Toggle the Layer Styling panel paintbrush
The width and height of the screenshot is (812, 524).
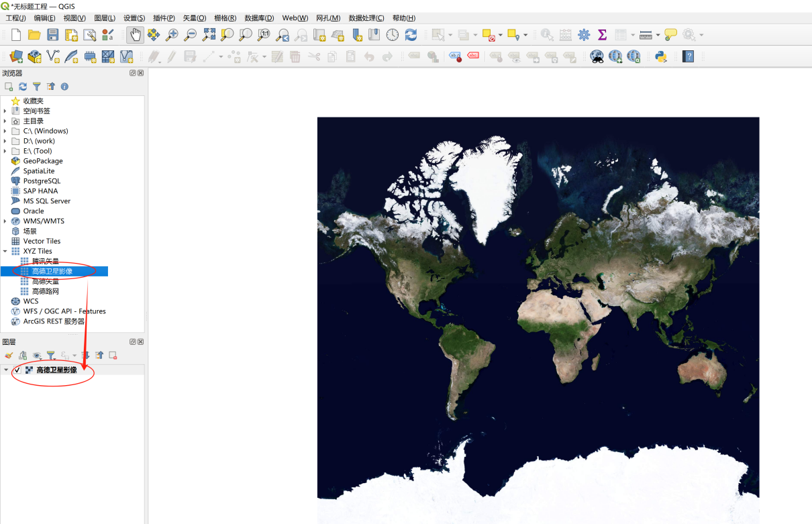point(9,356)
